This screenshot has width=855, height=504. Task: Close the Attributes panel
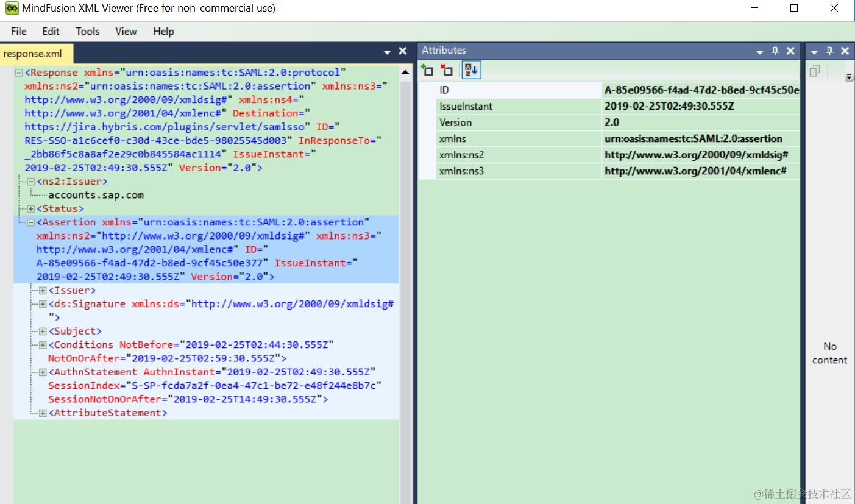[x=790, y=51]
